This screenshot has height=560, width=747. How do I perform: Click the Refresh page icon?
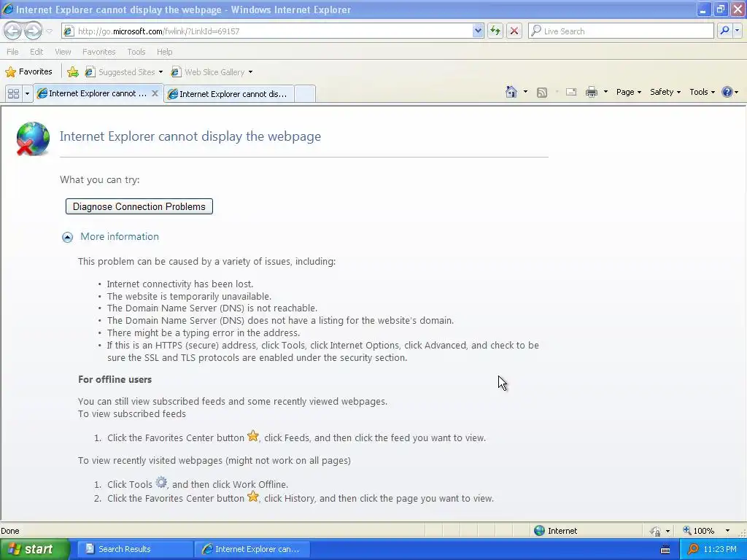[495, 31]
